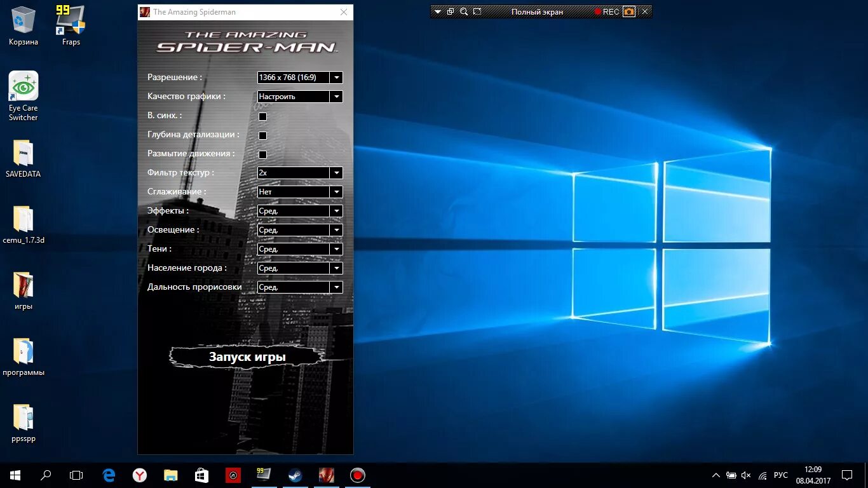Switch to Spiderman launcher taskbar icon
Viewport: 868px width, 488px height.
click(x=326, y=475)
